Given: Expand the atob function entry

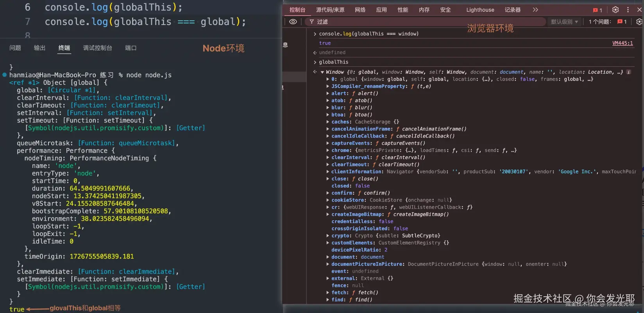Looking at the screenshot, I should 328,100.
